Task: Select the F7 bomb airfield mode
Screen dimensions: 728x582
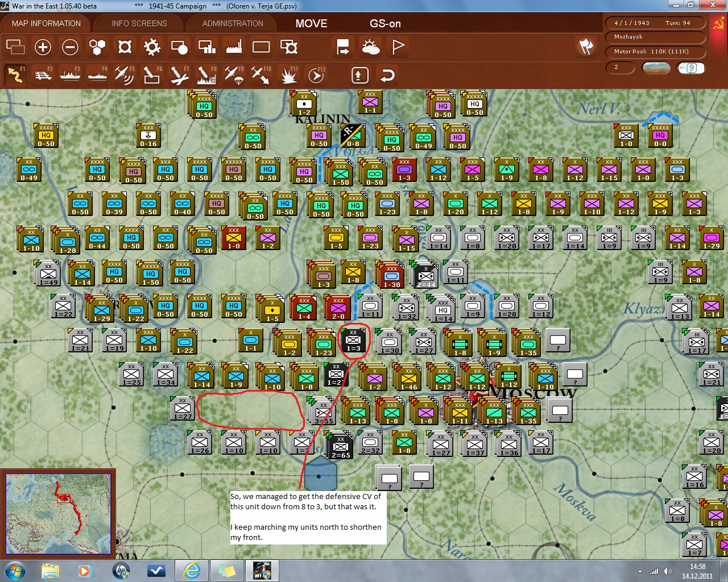Action: click(x=179, y=74)
